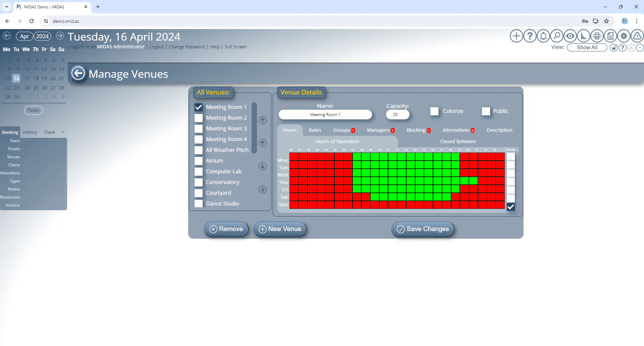Go to the previous month arrow
644x346 pixels.
pos(7,36)
